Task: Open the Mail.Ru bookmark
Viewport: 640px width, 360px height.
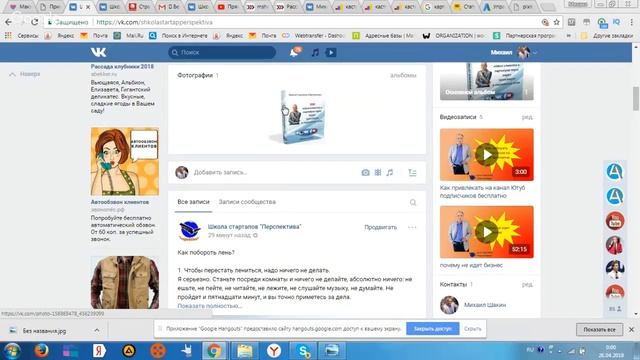Action: click(x=129, y=36)
